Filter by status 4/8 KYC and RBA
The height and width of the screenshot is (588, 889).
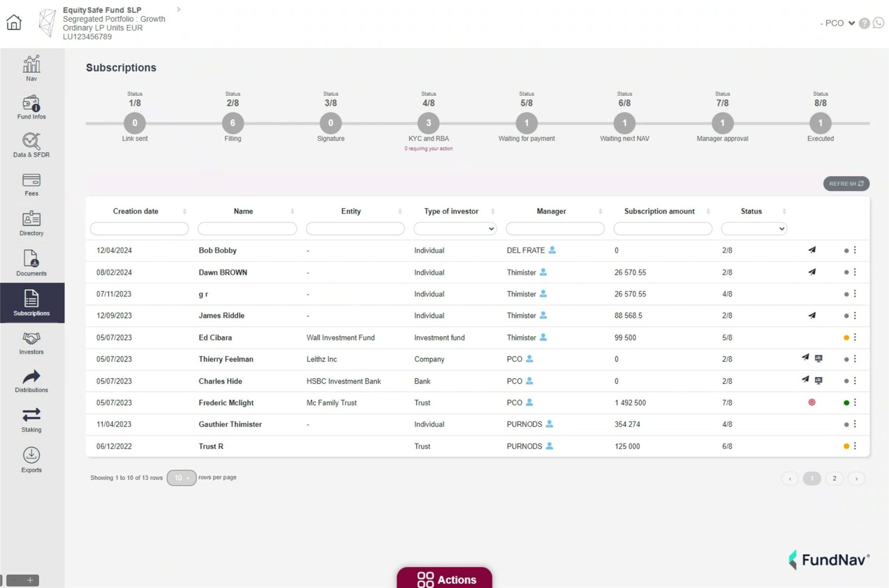coord(428,123)
